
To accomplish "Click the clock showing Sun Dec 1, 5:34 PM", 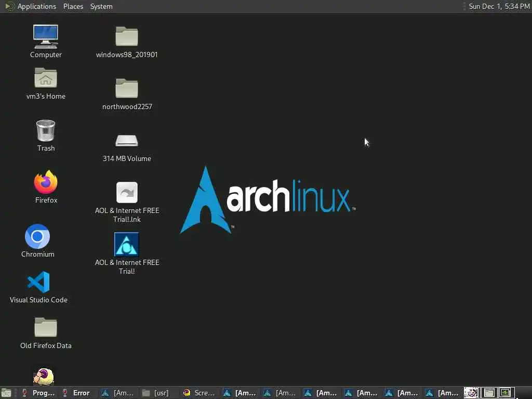I will point(499,6).
